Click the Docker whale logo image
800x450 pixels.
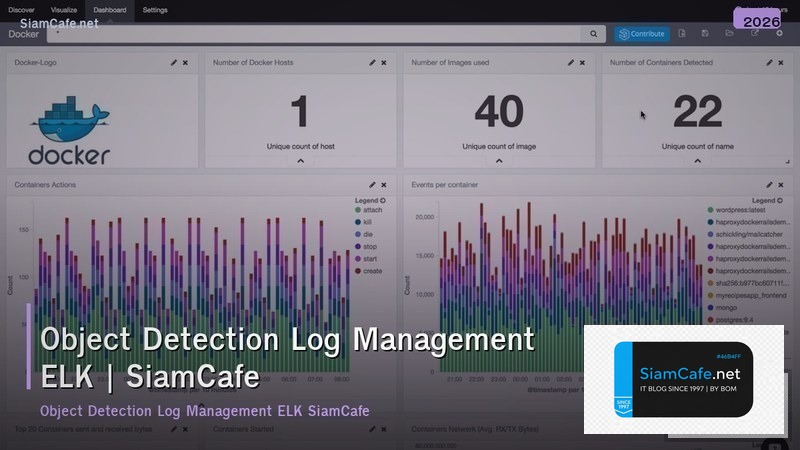[x=69, y=130]
